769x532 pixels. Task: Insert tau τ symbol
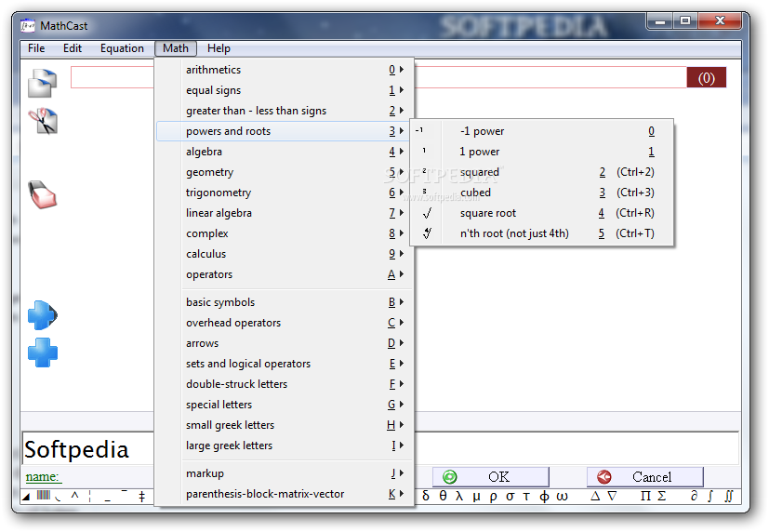pos(526,497)
